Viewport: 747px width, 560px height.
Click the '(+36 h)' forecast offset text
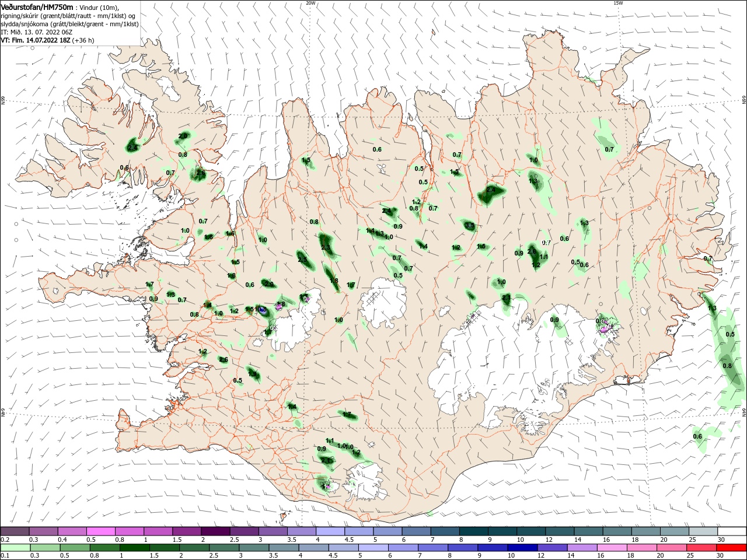point(84,40)
